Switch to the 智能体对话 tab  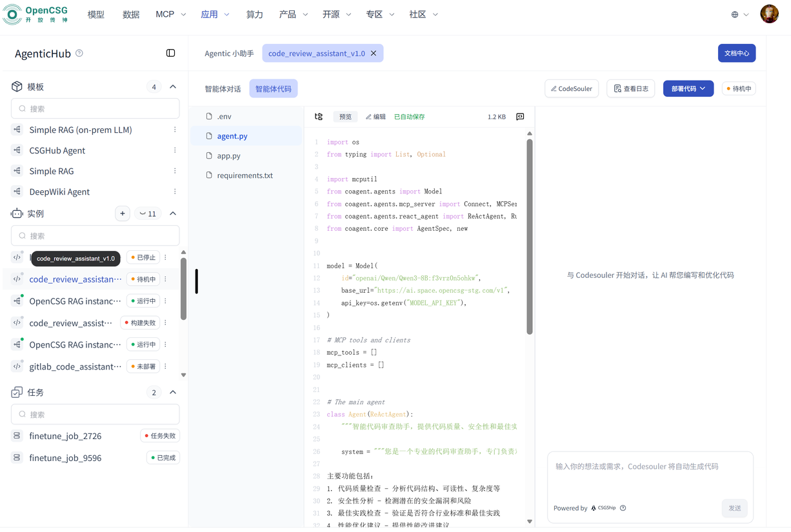pos(223,89)
